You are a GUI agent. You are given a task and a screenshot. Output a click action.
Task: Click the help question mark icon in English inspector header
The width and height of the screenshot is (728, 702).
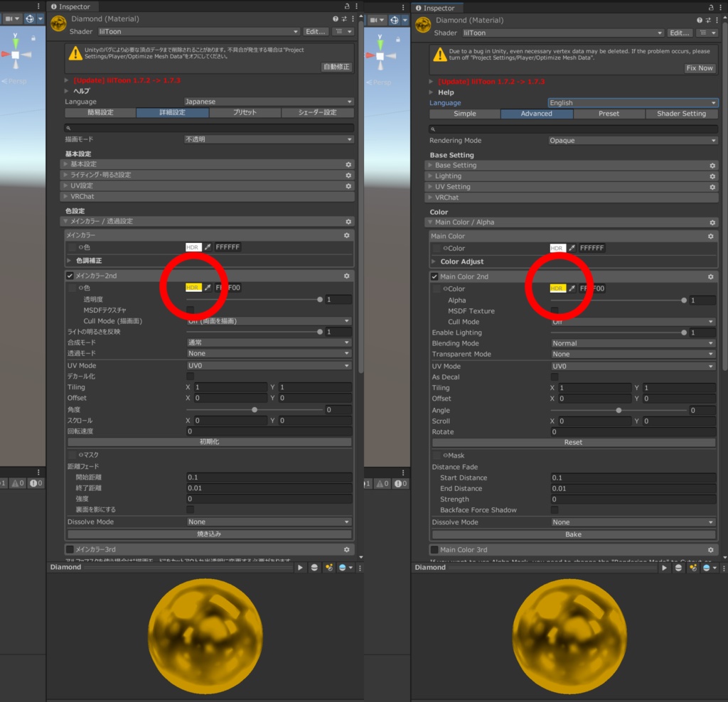[700, 21]
